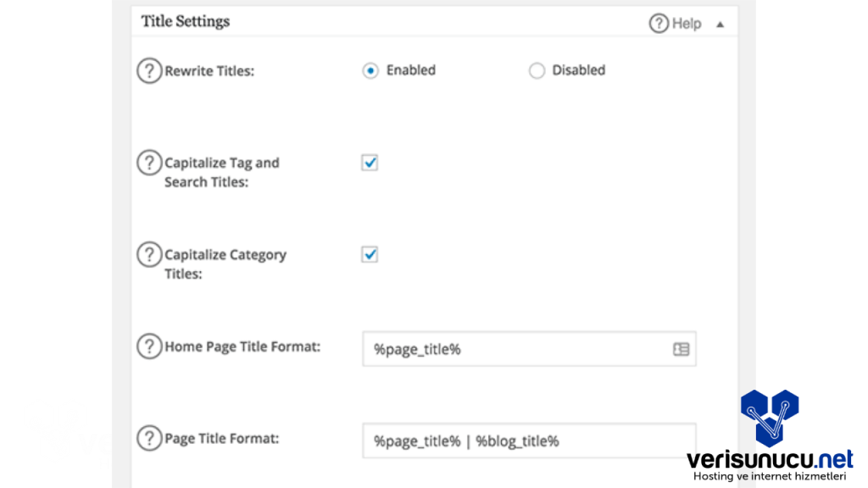Select the Enabled radio button for Rewrite Titles

coord(370,71)
